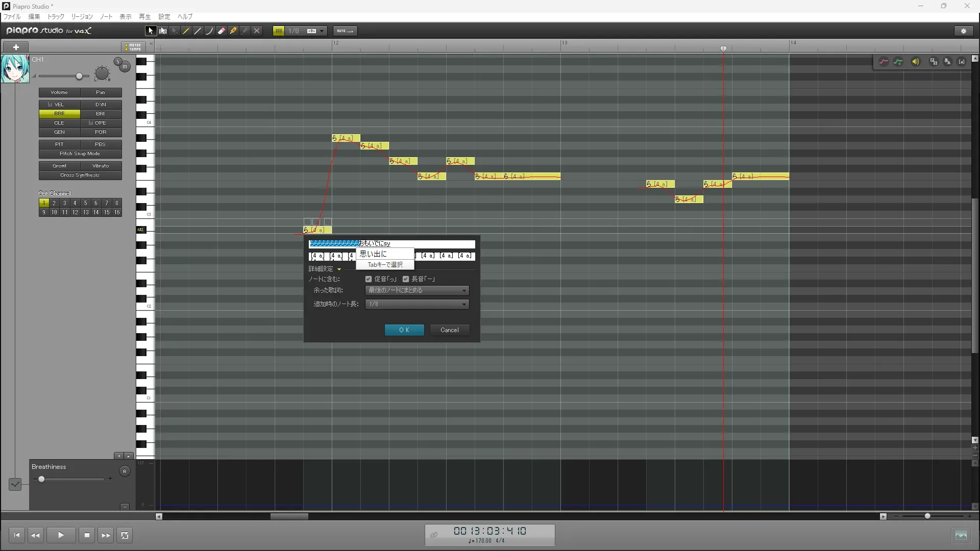
Task: Click the lyric input text field
Action: click(431, 244)
